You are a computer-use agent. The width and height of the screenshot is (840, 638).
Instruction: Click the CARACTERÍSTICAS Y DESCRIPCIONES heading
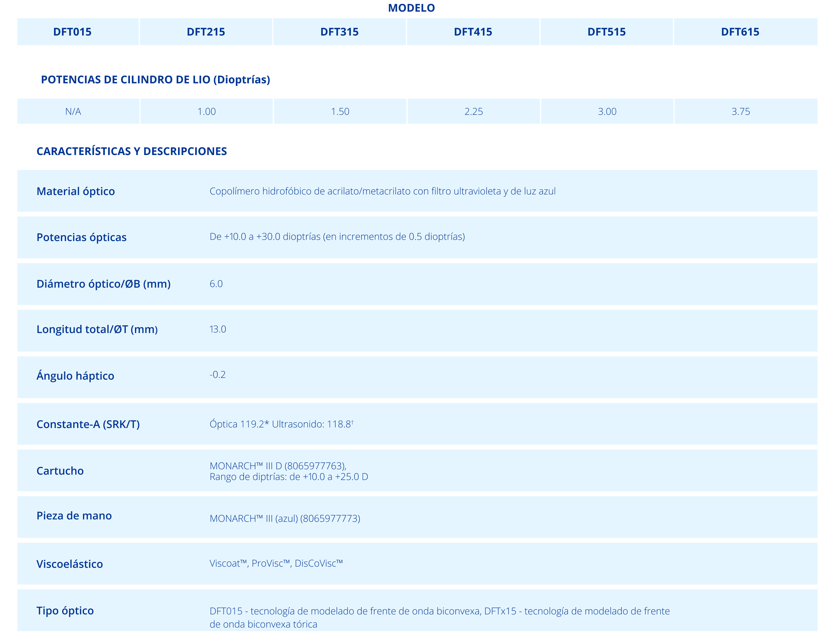coord(131,151)
